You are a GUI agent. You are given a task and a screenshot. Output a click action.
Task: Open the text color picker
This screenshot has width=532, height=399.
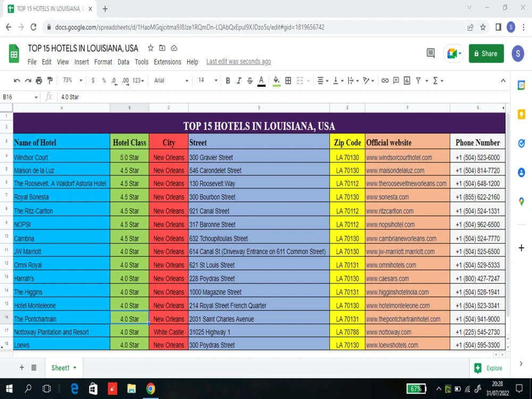tap(261, 81)
